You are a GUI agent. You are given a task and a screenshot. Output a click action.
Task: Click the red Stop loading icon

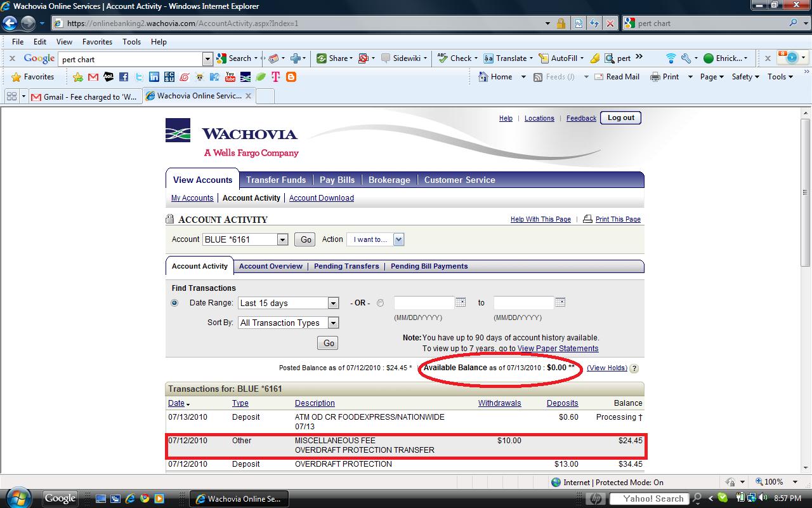pos(610,23)
